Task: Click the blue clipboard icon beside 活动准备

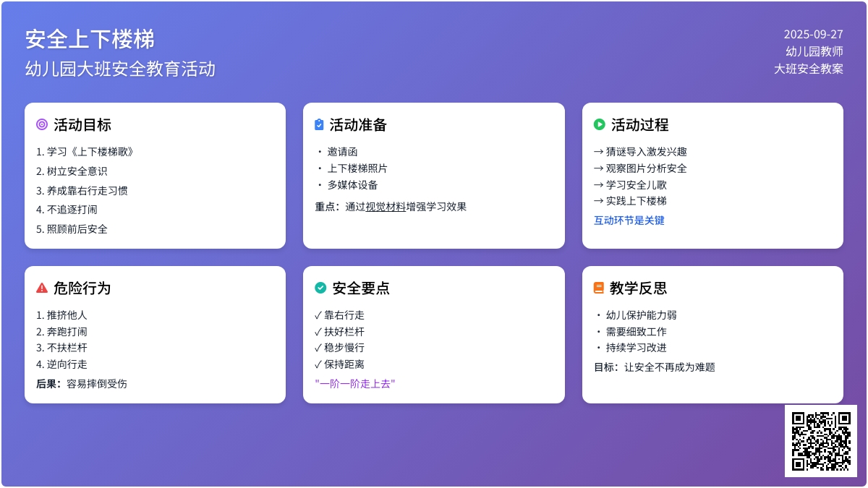Action: click(319, 124)
